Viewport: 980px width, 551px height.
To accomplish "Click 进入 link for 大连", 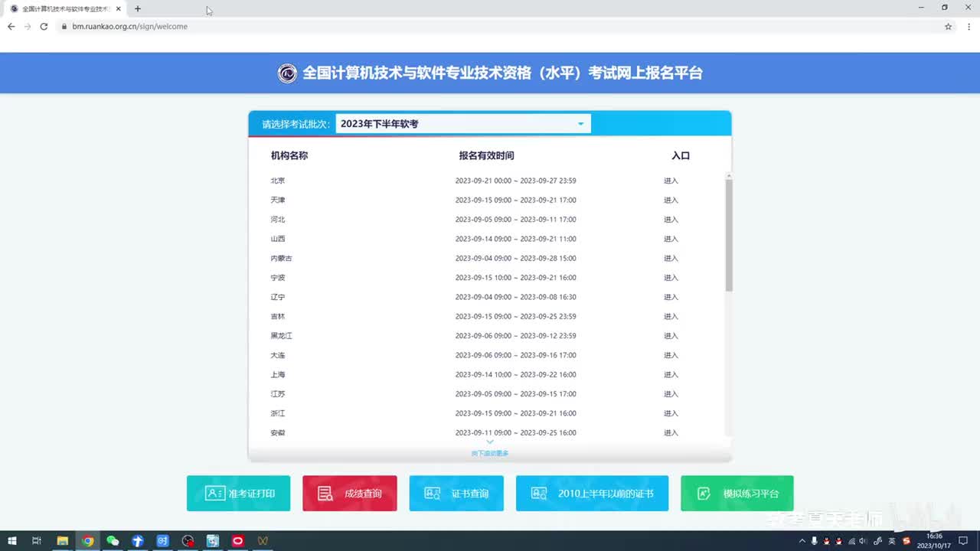I will coord(671,355).
